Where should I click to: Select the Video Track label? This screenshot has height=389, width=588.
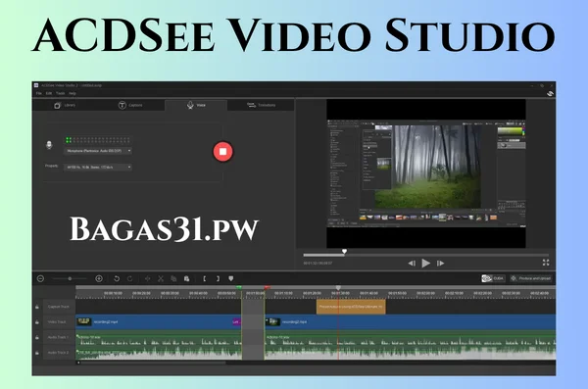57,322
